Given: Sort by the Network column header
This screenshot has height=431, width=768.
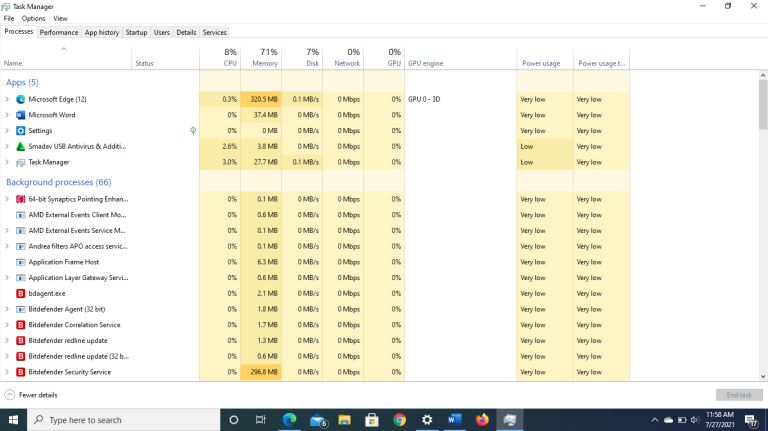Looking at the screenshot, I should pos(343,58).
